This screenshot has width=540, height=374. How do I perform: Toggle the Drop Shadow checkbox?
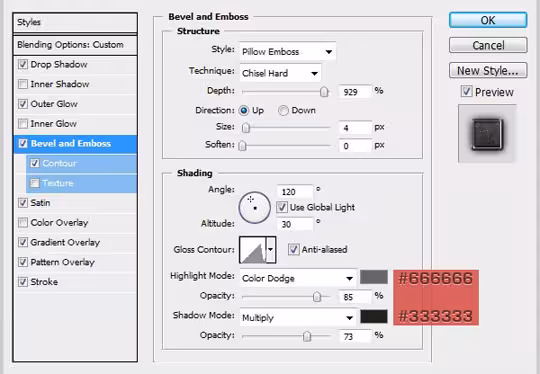(23, 64)
